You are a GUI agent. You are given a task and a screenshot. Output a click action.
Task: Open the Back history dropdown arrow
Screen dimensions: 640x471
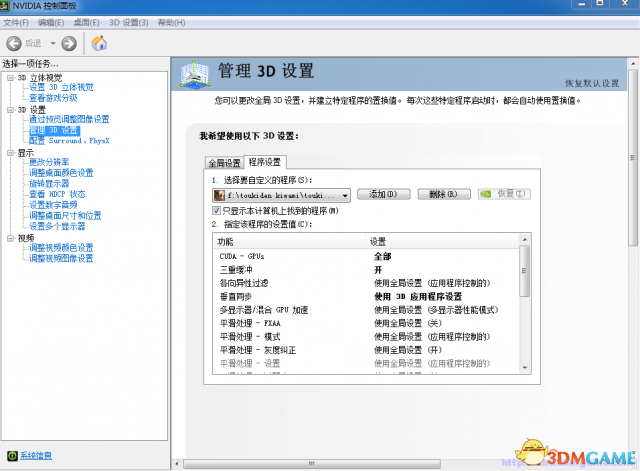click(x=53, y=43)
